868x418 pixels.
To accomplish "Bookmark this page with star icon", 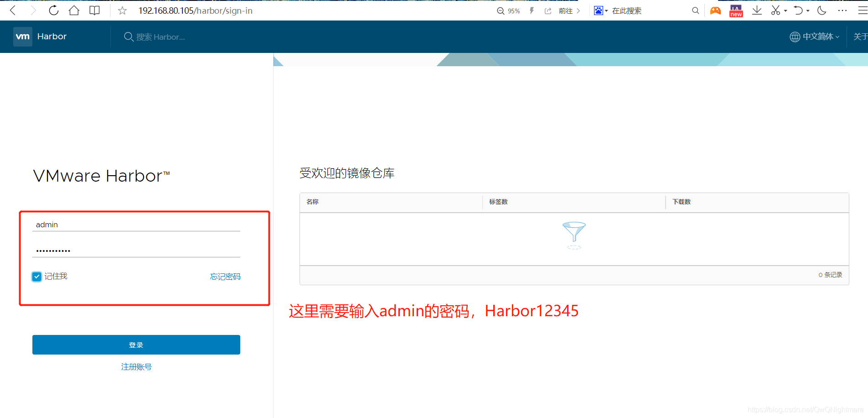I will (x=122, y=10).
